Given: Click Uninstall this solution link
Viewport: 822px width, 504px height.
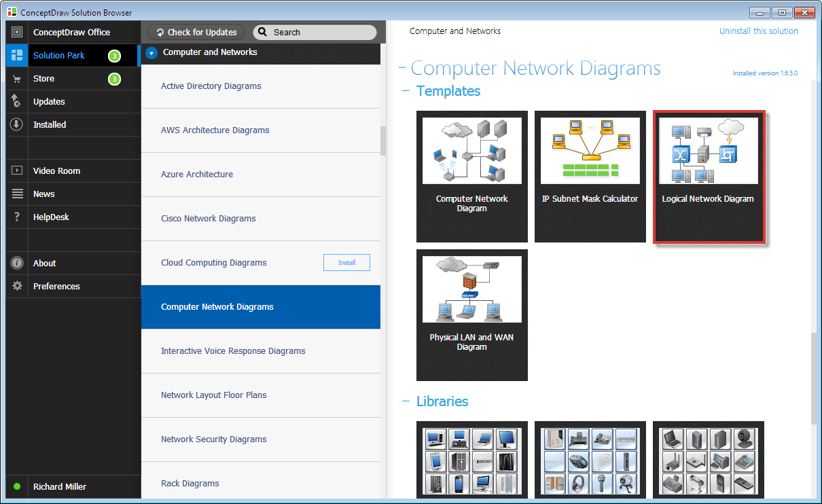Looking at the screenshot, I should pos(759,31).
